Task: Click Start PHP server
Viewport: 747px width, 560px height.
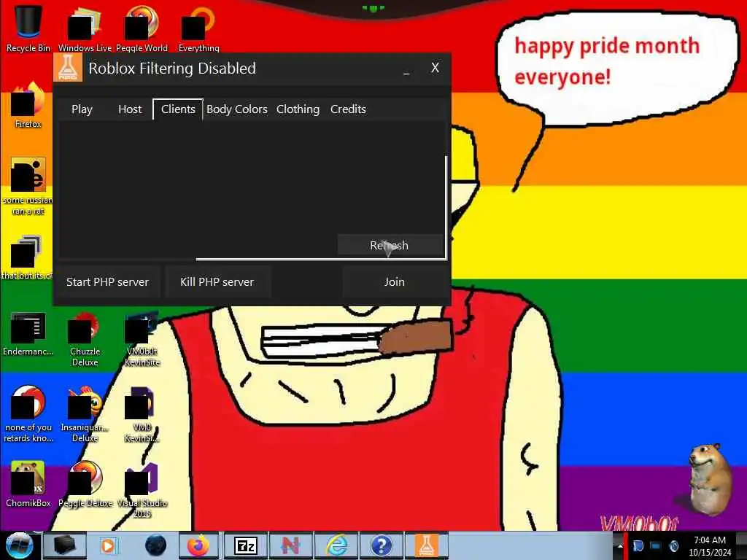Action: [x=108, y=282]
